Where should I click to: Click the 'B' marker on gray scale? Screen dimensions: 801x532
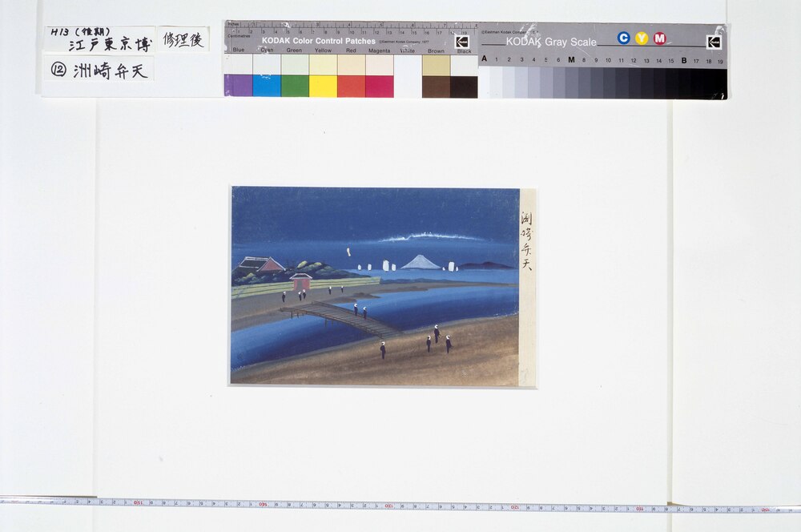tap(683, 60)
